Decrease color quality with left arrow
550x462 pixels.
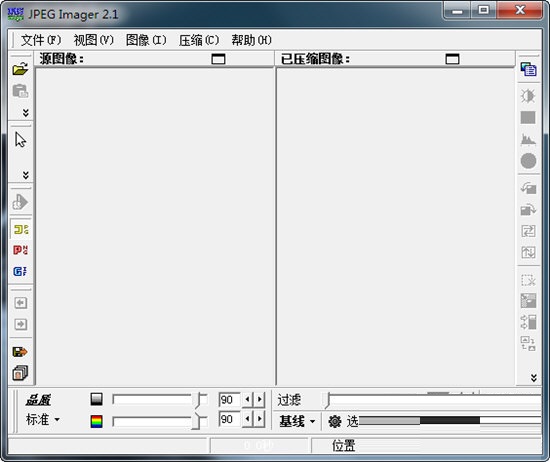tap(247, 419)
